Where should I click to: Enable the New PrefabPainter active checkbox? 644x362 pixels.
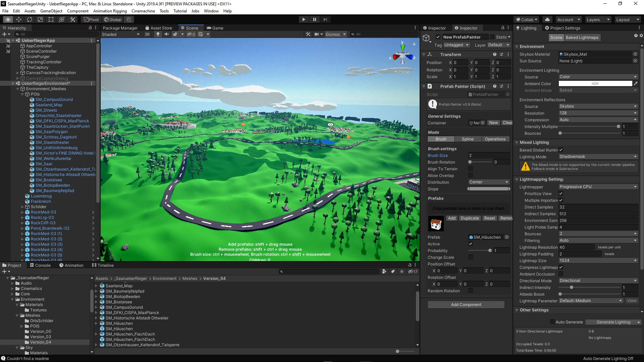coord(438,37)
